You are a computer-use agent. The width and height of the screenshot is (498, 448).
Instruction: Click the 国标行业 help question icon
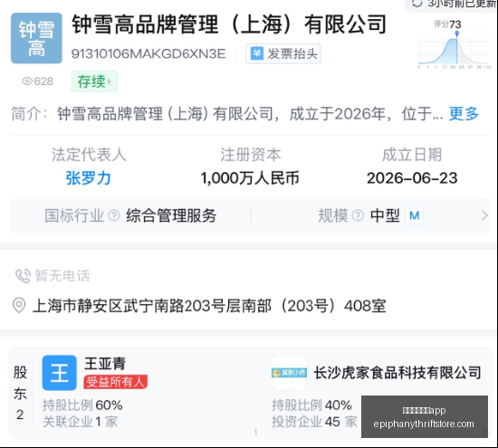click(114, 215)
